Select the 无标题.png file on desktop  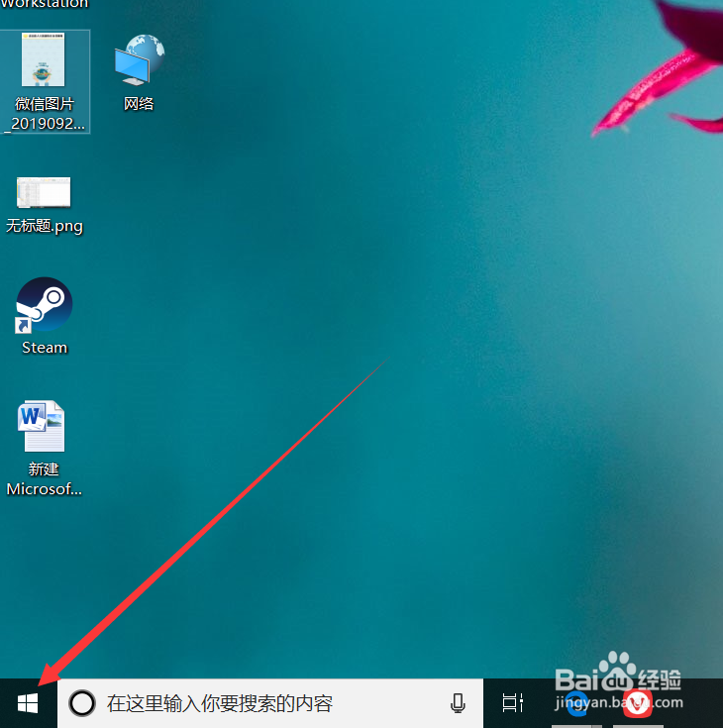pyautogui.click(x=45, y=205)
